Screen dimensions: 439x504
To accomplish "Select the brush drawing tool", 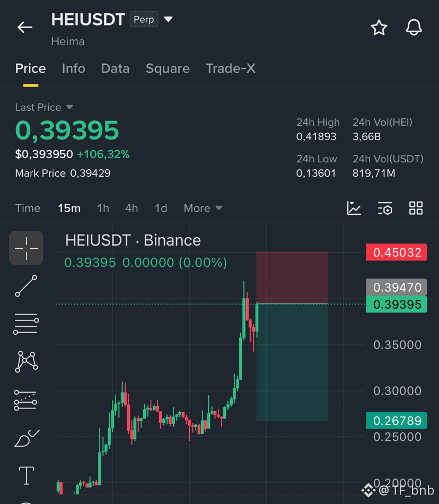I will (27, 438).
